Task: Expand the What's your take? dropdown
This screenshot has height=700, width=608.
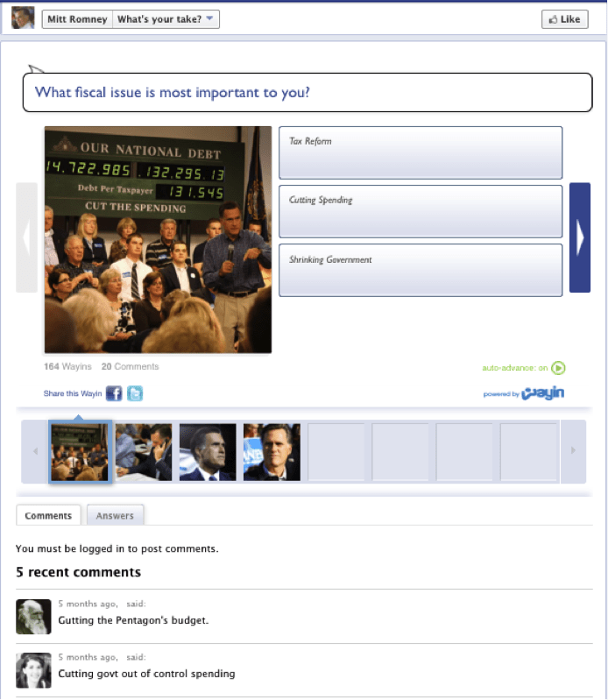Action: [x=166, y=19]
